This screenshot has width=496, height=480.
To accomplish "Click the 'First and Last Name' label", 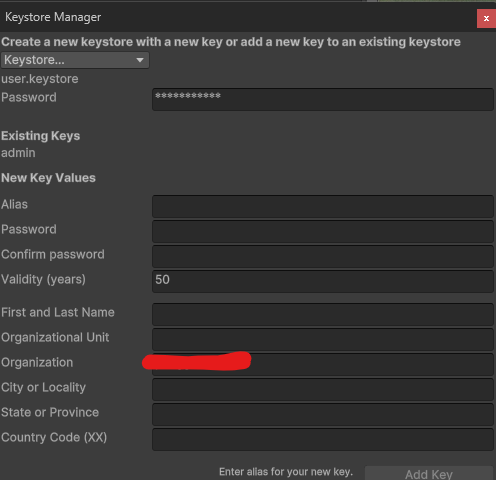I will coord(58,312).
